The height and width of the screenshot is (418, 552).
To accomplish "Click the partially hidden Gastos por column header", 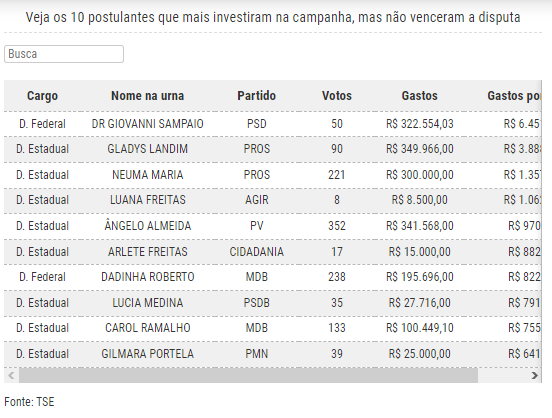I will coord(514,96).
